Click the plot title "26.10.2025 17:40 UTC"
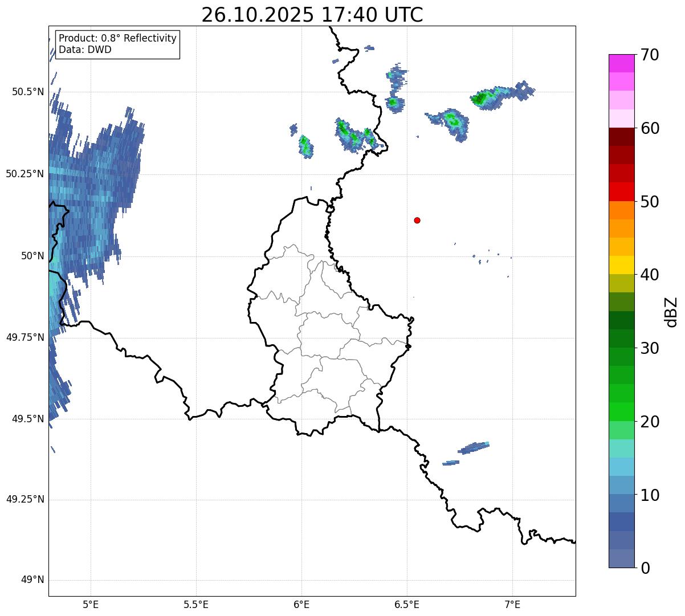685x616 pixels. (x=312, y=14)
